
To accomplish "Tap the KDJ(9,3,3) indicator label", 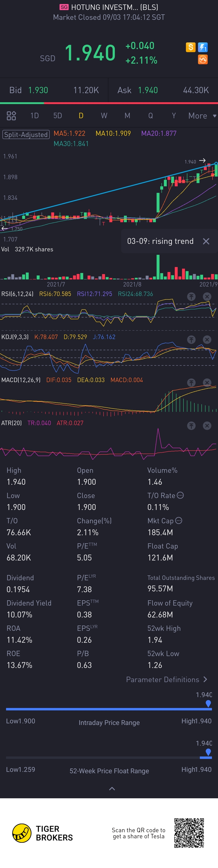I will click(x=15, y=337).
